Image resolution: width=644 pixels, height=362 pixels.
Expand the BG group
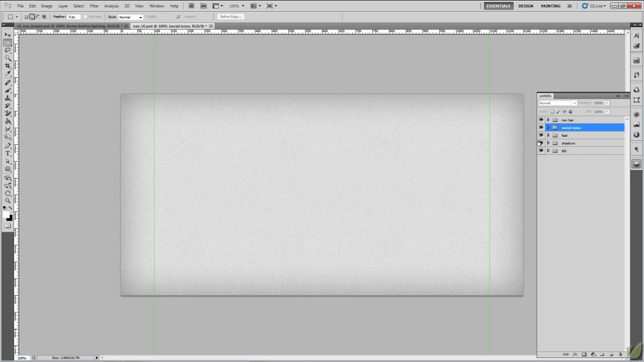click(548, 151)
